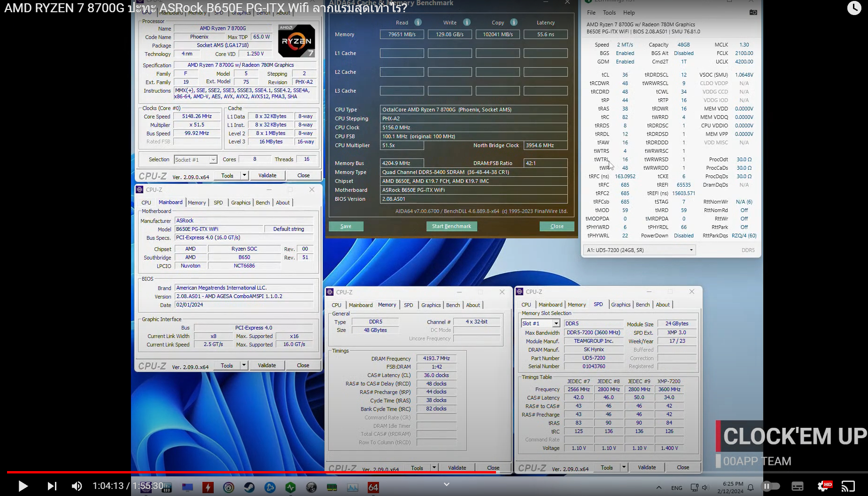This screenshot has width=868, height=496.
Task: Mute the video volume speaker icon
Action: (77, 486)
